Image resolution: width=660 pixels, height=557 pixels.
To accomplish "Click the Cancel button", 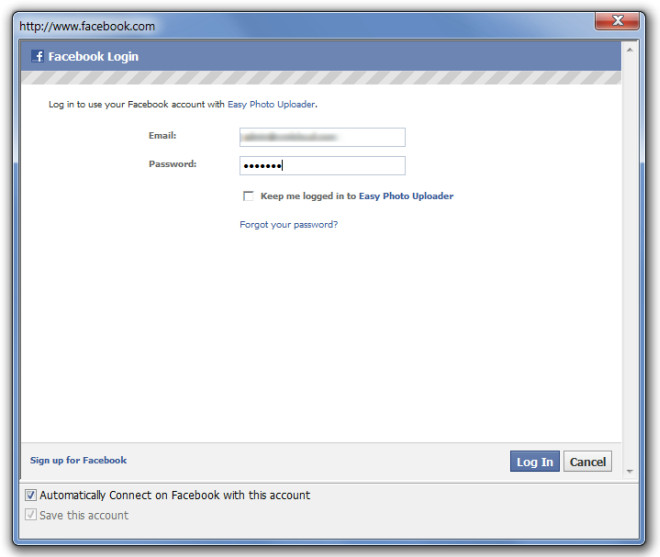I will pos(588,461).
